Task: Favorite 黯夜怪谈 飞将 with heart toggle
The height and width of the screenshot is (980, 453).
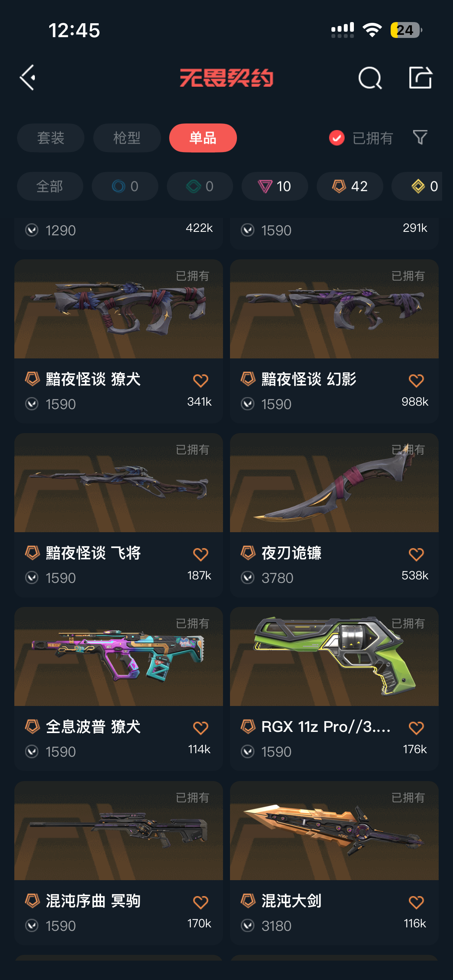Action: (x=201, y=554)
